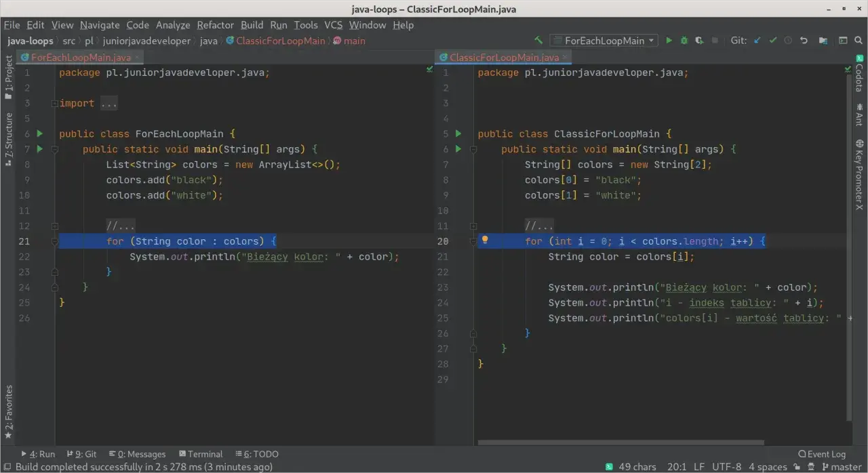This screenshot has width=868, height=473.
Task: Open the Analyze menu
Action: [173, 25]
